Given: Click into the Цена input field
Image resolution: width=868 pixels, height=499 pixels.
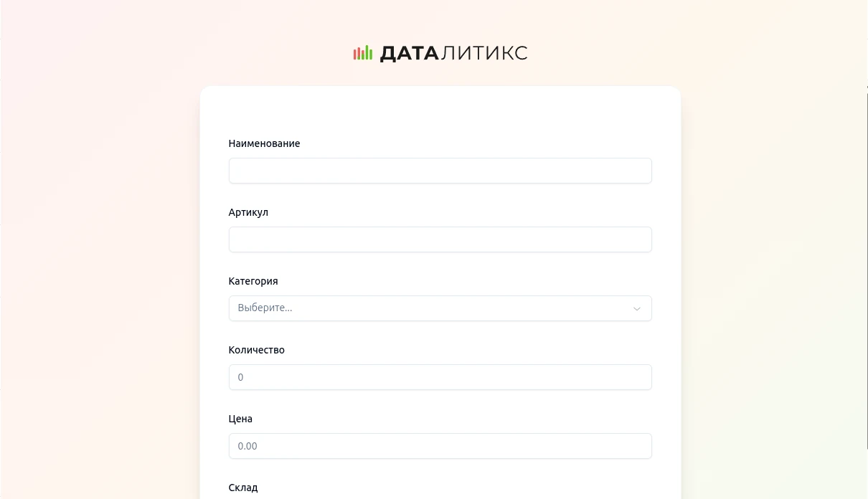Looking at the screenshot, I should (x=440, y=446).
